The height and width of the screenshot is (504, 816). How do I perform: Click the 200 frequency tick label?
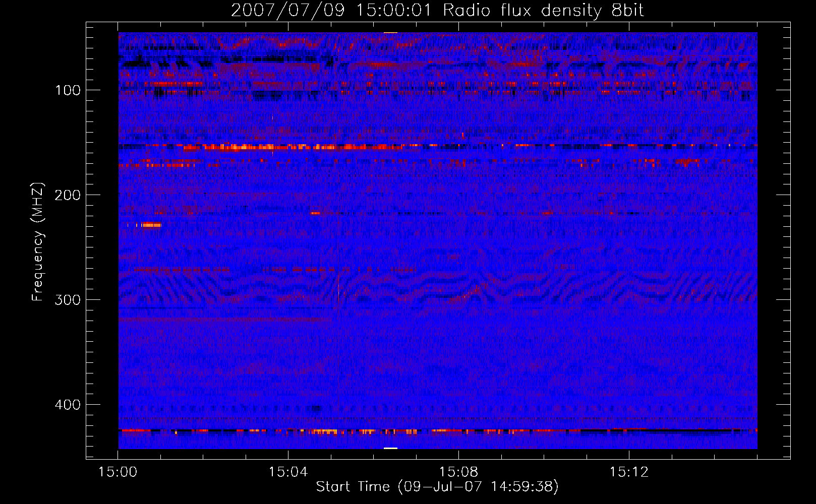coord(68,196)
